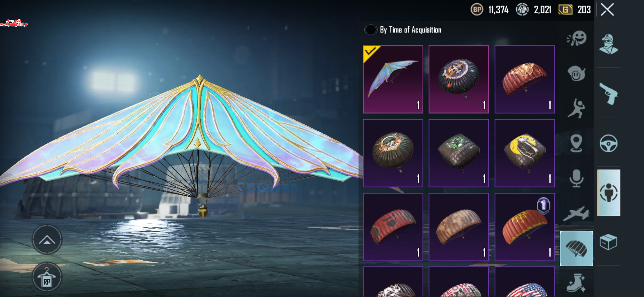Click the BP coin balance
This screenshot has width=644, height=297.
click(490, 10)
